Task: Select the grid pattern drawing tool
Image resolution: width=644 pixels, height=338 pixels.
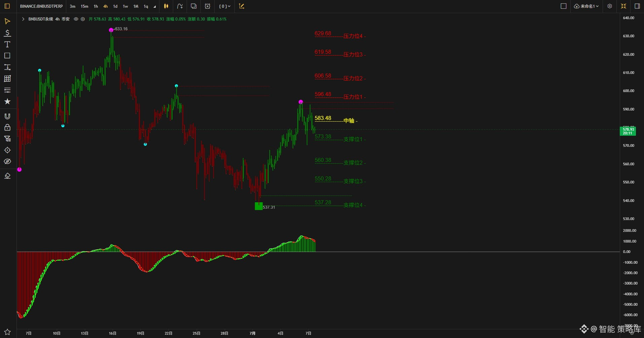Action: [7, 79]
